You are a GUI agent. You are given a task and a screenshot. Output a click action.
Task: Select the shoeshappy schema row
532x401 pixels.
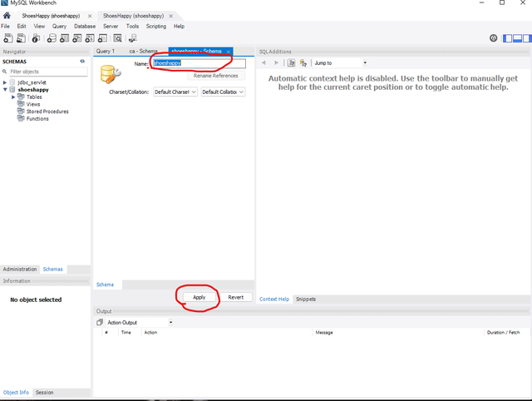pos(33,90)
